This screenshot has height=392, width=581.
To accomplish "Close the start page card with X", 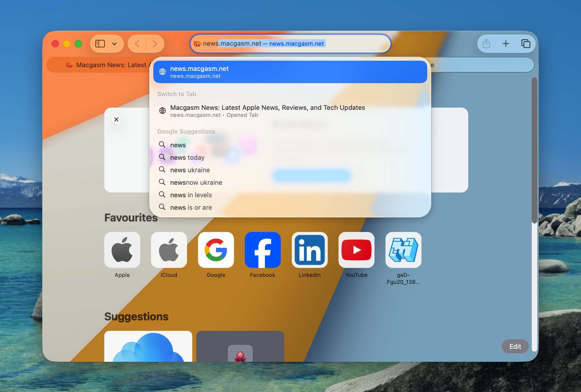I will 116,120.
